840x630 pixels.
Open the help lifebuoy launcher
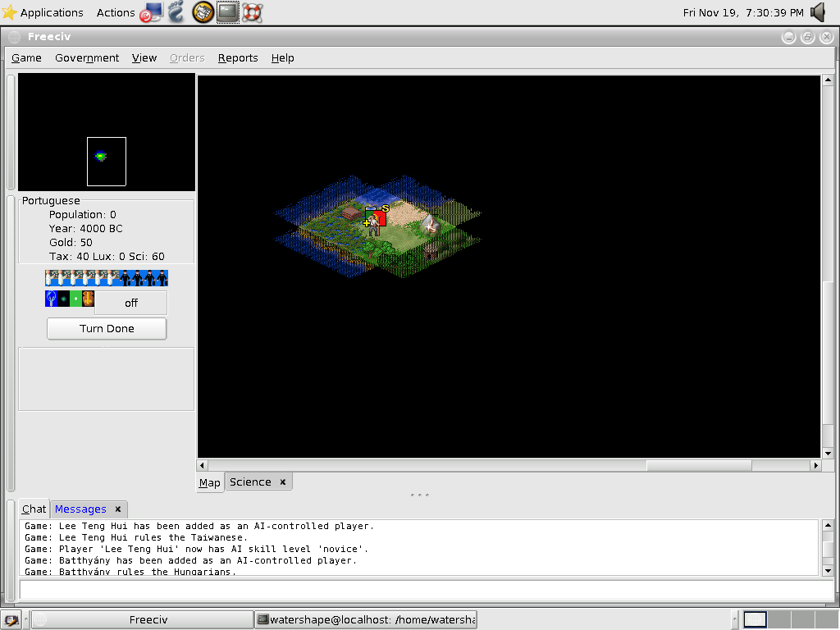click(x=253, y=12)
